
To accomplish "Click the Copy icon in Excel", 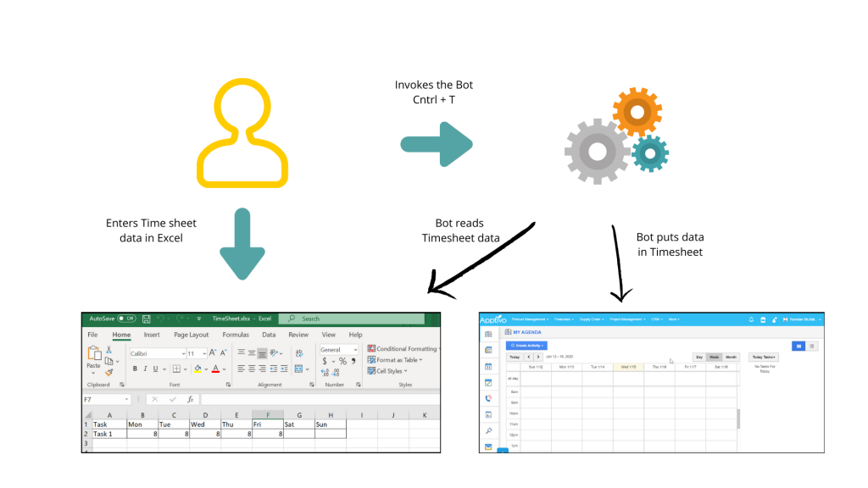I will point(109,361).
